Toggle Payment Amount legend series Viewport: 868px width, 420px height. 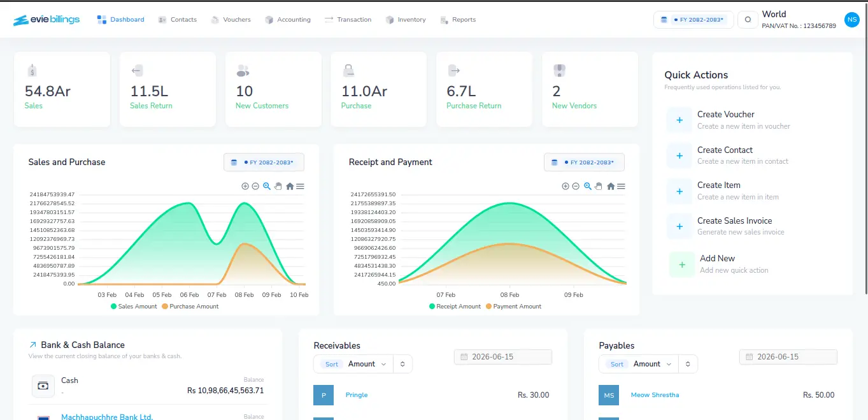[x=513, y=307]
